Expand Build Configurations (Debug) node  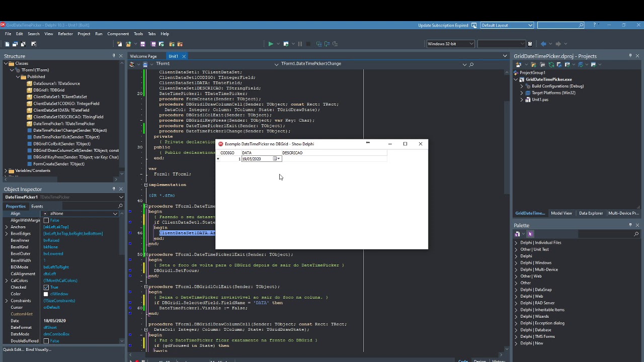pyautogui.click(x=522, y=86)
